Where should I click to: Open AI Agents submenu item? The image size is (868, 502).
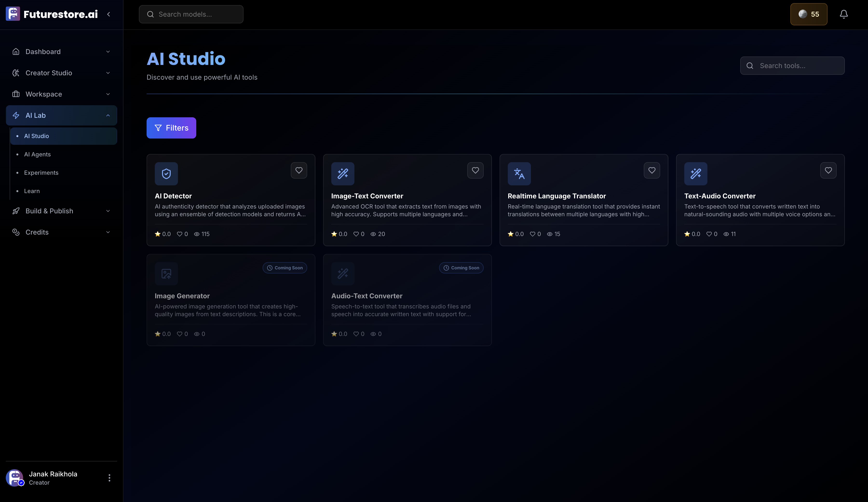pos(63,154)
